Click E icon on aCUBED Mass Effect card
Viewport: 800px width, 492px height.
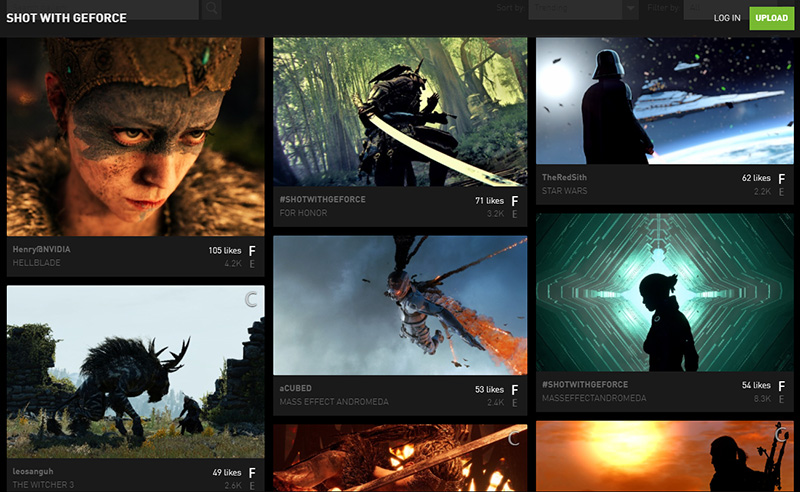(515, 403)
